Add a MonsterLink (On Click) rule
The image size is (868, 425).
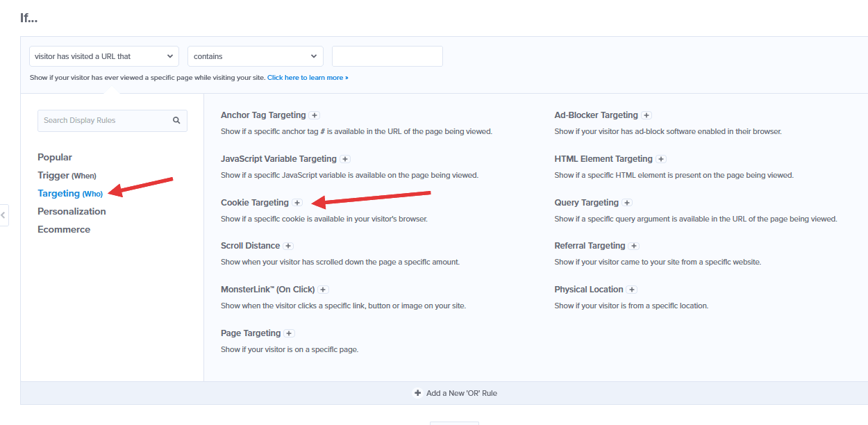coord(322,289)
